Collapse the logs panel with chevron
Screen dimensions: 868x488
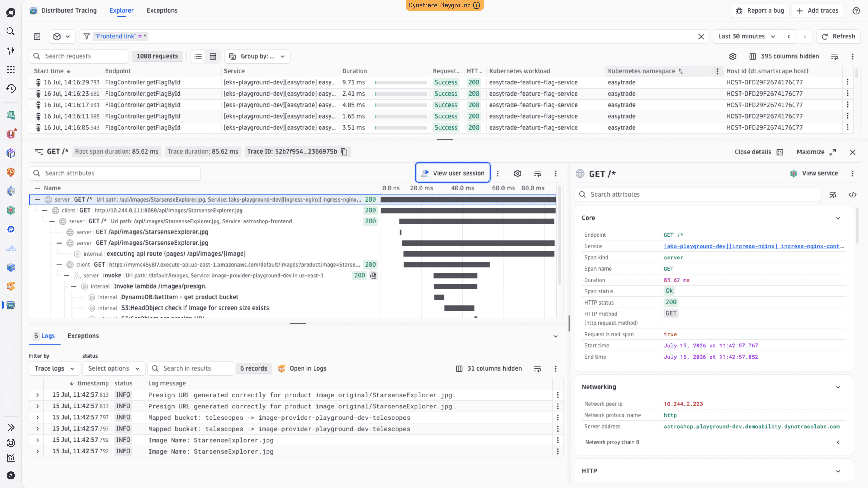click(556, 336)
